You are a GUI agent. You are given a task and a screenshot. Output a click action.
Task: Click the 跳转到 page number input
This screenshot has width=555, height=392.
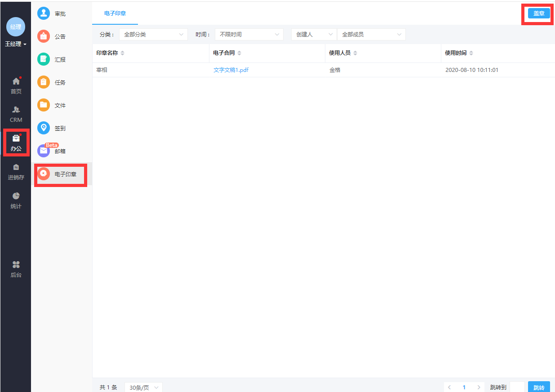517,387
